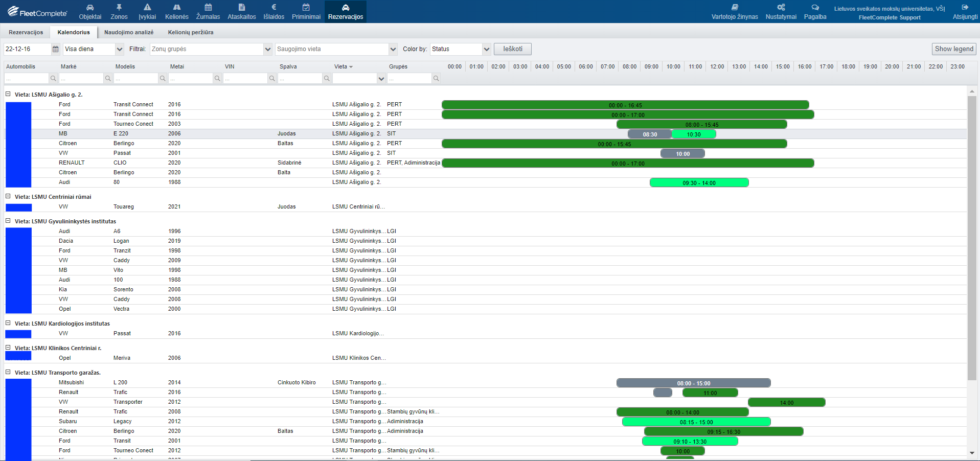The image size is (980, 461).
Task: Click the blue swatch for Centriniai rūmai
Action: [18, 208]
